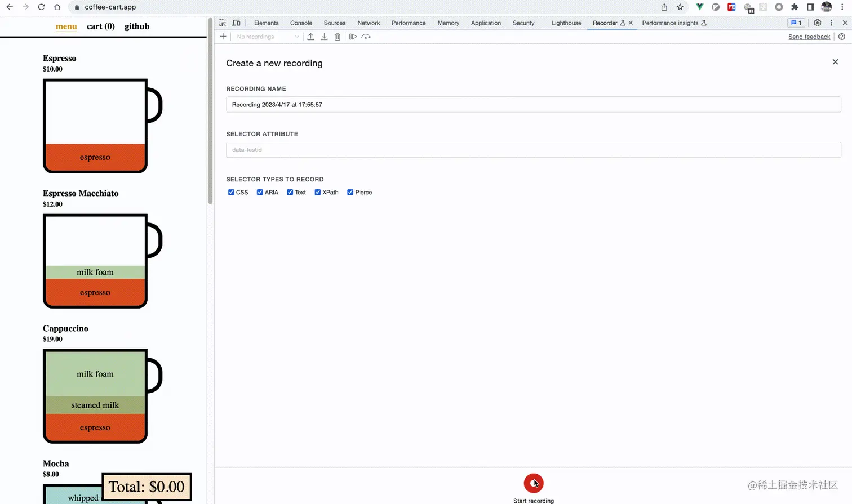Switch to the Memory tab
The image size is (852, 504).
(449, 23)
